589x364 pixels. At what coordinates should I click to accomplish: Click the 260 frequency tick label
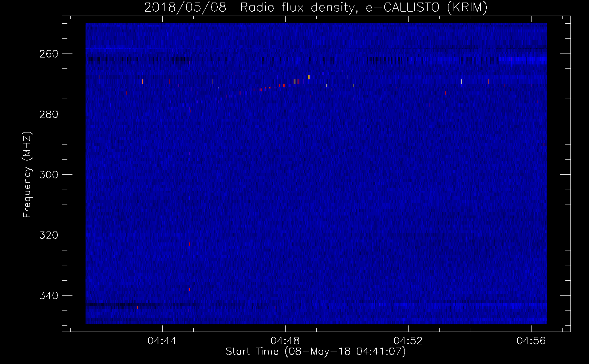tap(48, 54)
